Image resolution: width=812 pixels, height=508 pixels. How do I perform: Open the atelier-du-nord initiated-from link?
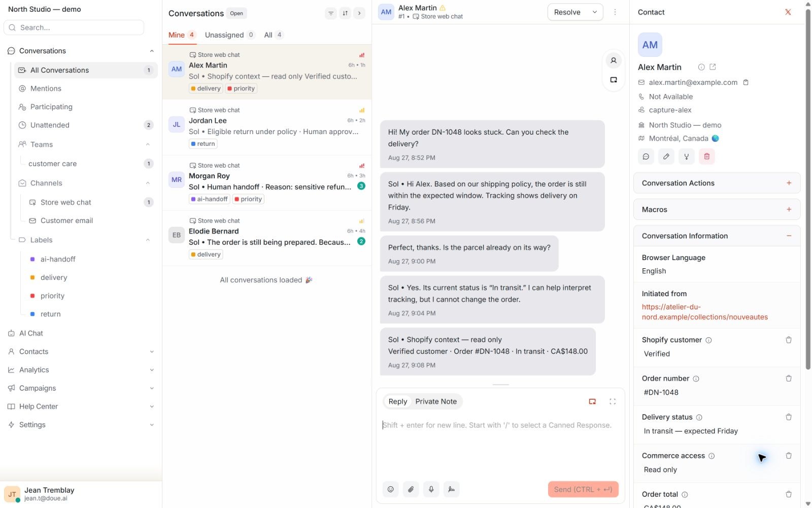point(704,312)
